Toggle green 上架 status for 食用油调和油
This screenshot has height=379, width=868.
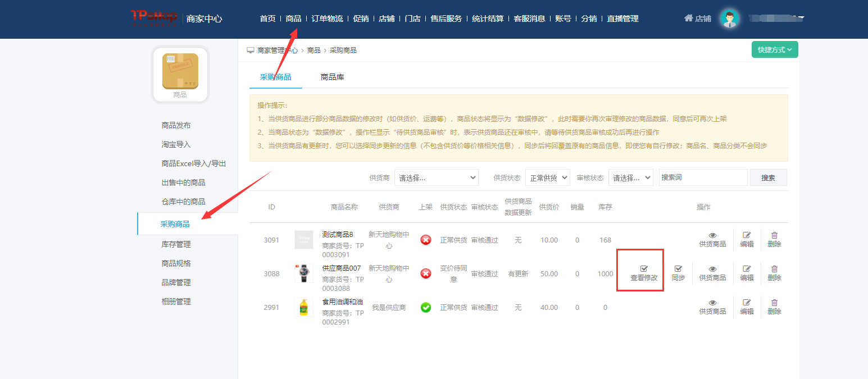click(x=426, y=307)
